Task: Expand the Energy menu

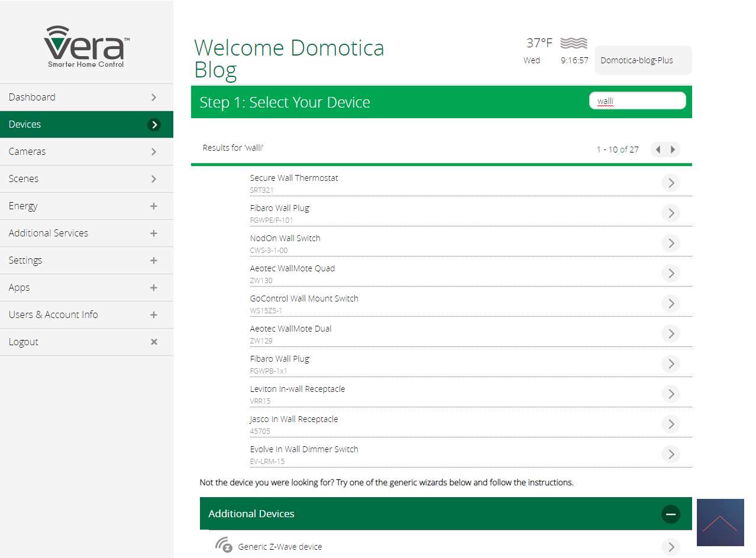Action: 154,206
